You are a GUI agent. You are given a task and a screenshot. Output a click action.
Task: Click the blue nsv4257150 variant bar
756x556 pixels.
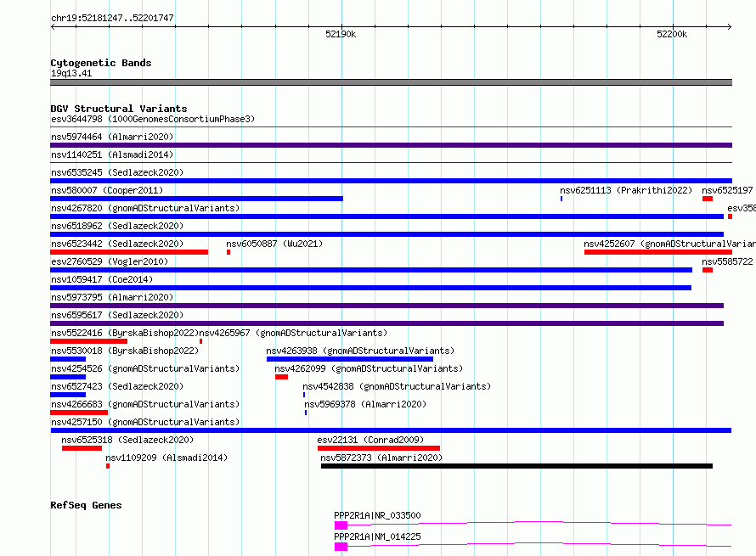391,430
